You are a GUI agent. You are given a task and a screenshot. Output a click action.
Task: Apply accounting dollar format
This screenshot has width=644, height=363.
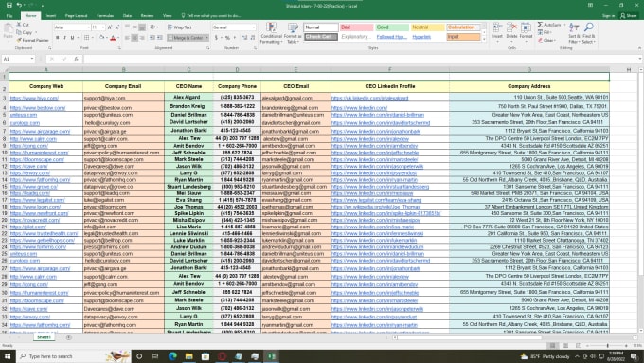coord(217,38)
